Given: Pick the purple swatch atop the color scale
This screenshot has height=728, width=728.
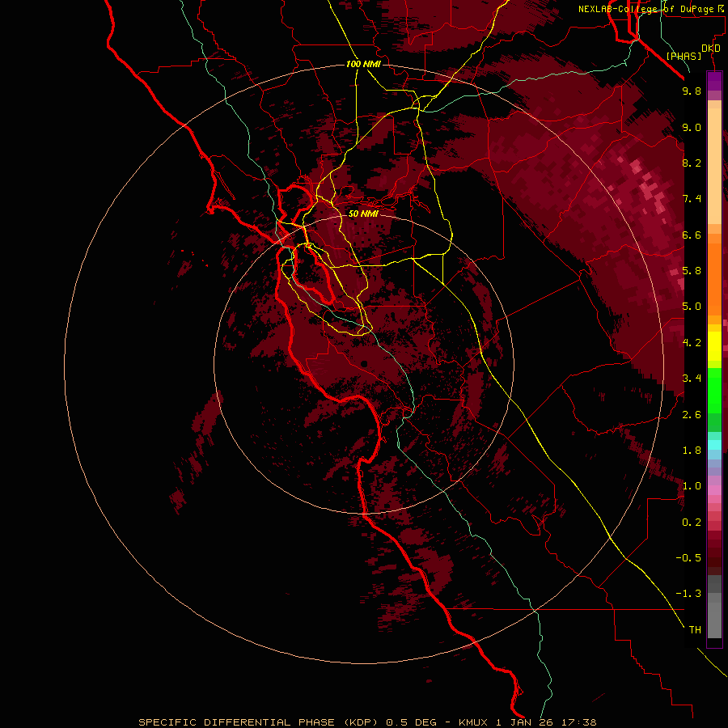Looking at the screenshot, I should pos(714,81).
